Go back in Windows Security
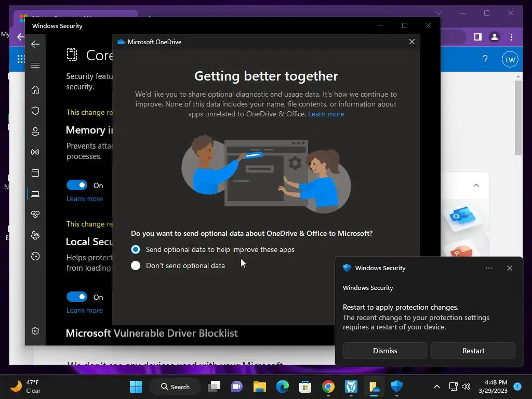The image size is (532, 399). (x=35, y=44)
